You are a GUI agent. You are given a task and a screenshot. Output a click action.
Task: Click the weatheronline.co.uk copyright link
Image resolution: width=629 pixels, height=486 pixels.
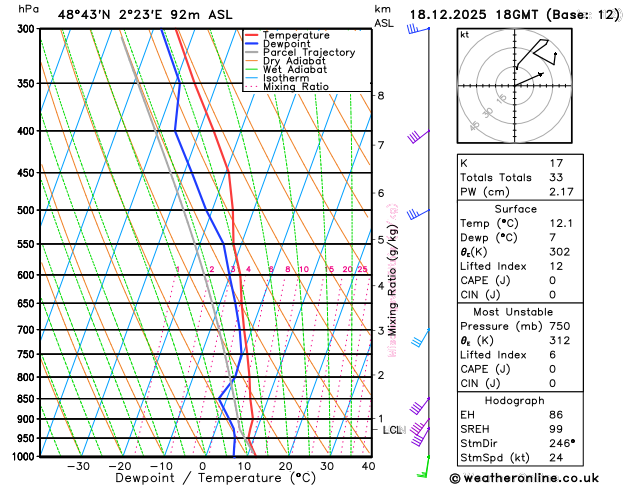[x=524, y=478]
